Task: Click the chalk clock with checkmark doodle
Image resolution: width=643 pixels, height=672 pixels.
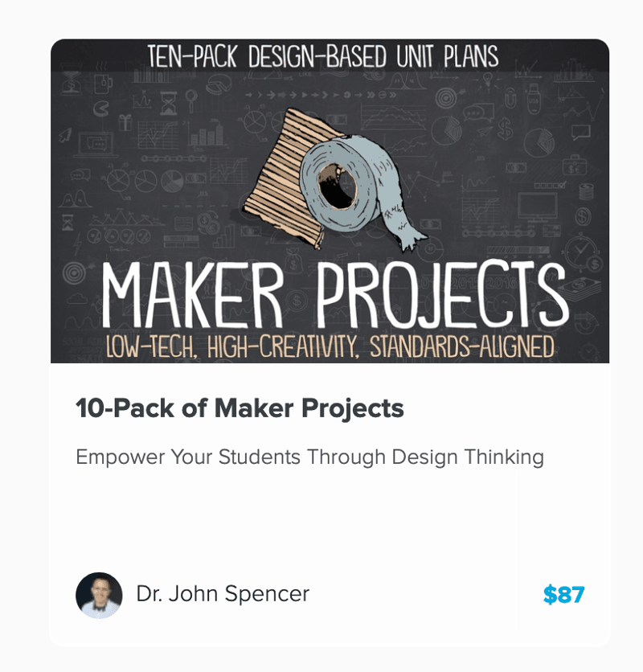Action: (581, 249)
